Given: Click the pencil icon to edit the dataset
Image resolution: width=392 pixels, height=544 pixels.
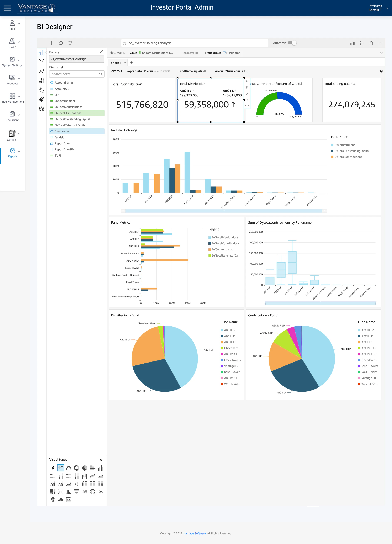Looking at the screenshot, I should [x=101, y=52].
